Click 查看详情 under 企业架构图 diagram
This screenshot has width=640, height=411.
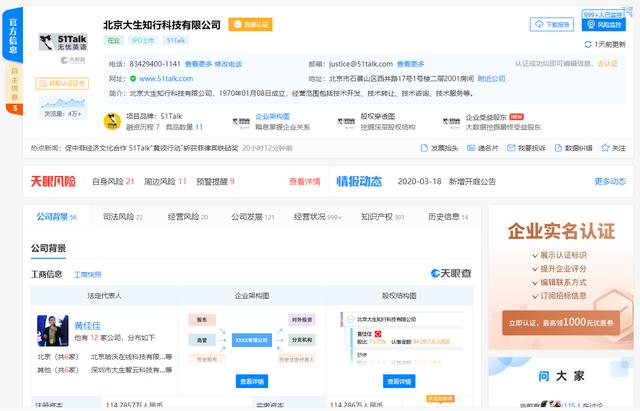click(x=252, y=381)
